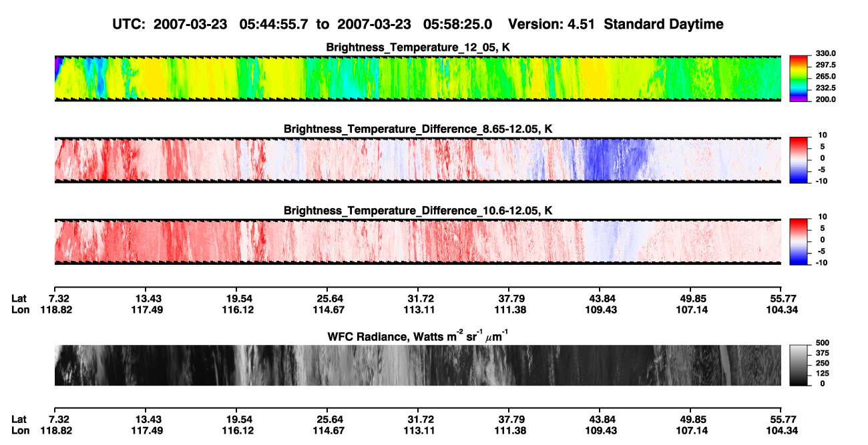
Task: Click the 'Lat' label on the axis above WFC Radiance
Action: (19, 298)
